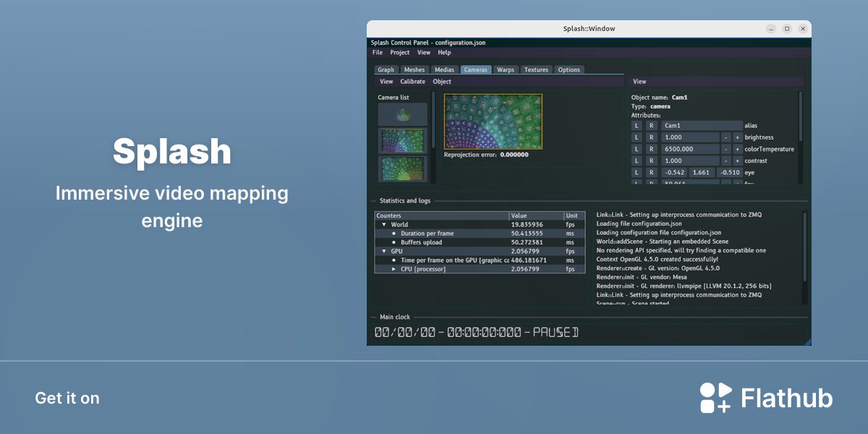Click the R button for eye attribute
This screenshot has width=868, height=434.
651,172
